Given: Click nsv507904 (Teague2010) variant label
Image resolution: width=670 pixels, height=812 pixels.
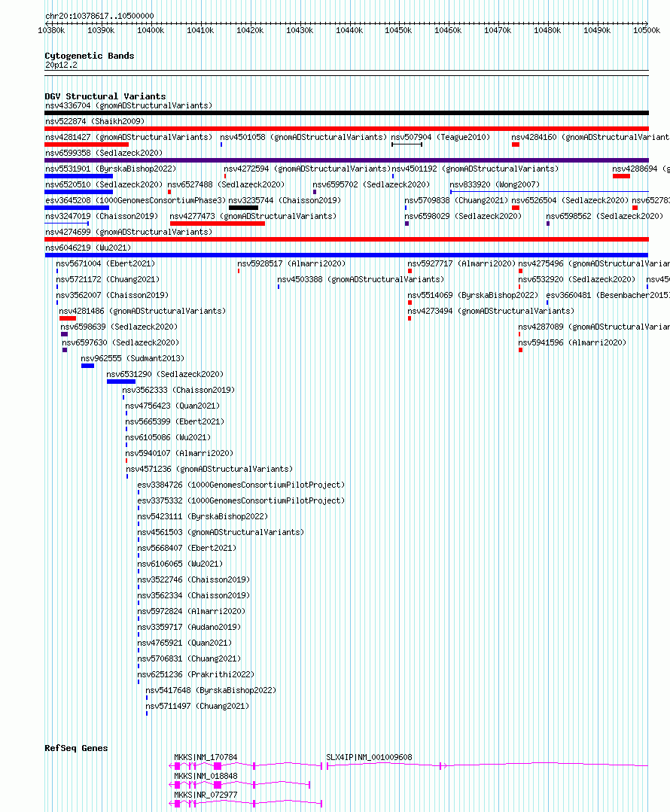Looking at the screenshot, I should pyautogui.click(x=440, y=137).
